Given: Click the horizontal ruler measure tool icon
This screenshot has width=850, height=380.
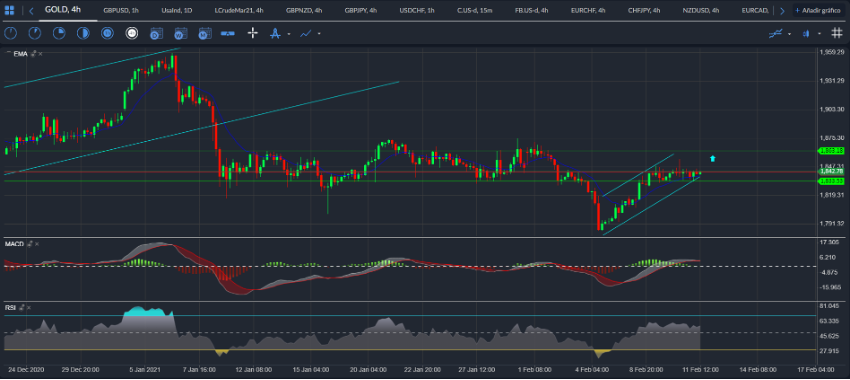Looking at the screenshot, I should coord(228,34).
